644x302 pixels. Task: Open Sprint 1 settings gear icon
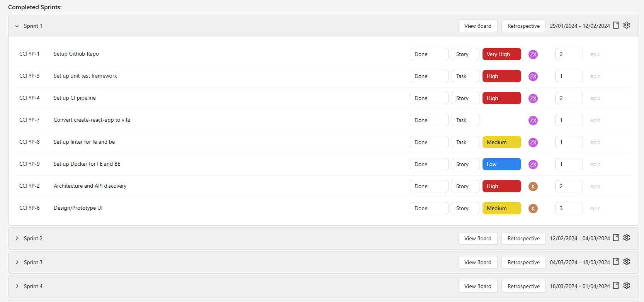point(627,25)
